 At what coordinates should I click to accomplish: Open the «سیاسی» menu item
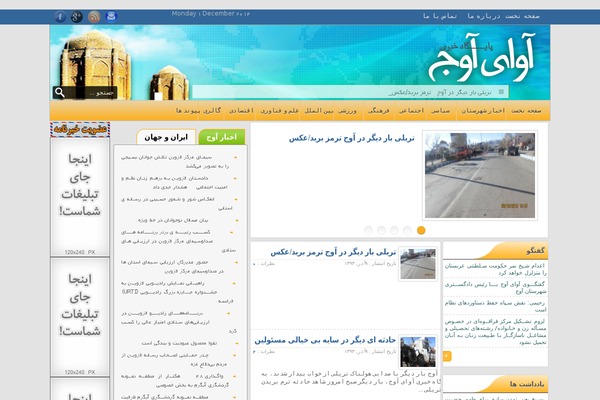click(x=440, y=111)
